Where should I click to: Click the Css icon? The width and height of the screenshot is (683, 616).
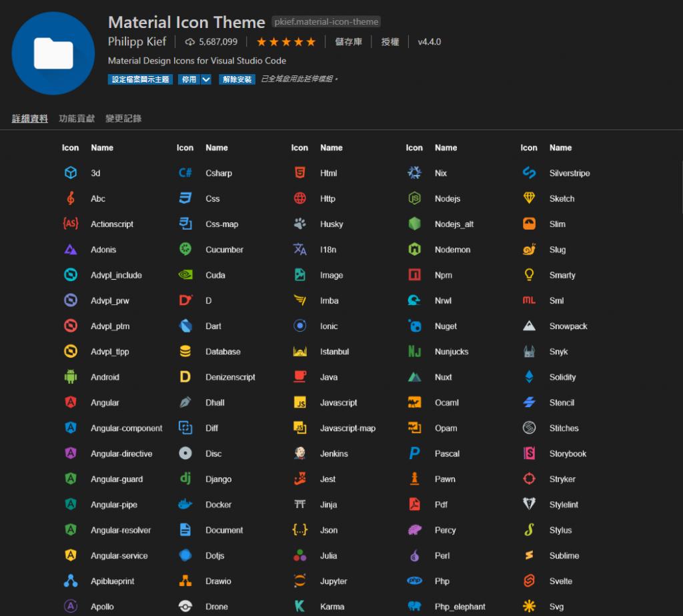[185, 198]
